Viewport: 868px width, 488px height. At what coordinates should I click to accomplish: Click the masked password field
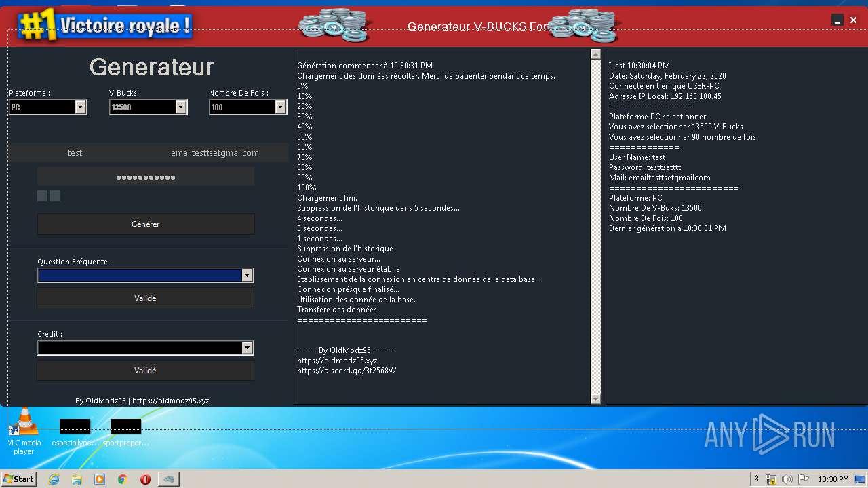tap(146, 177)
